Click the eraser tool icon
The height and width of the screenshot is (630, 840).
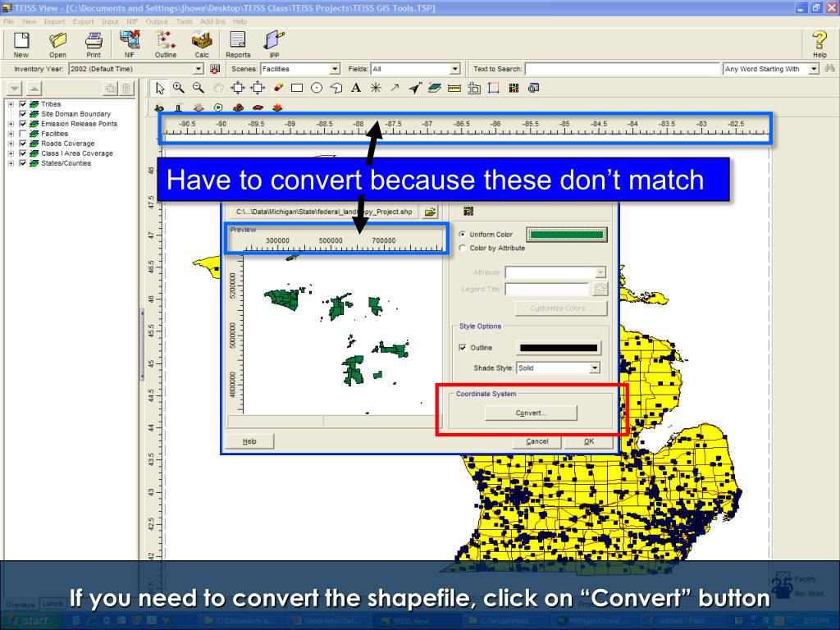click(277, 87)
